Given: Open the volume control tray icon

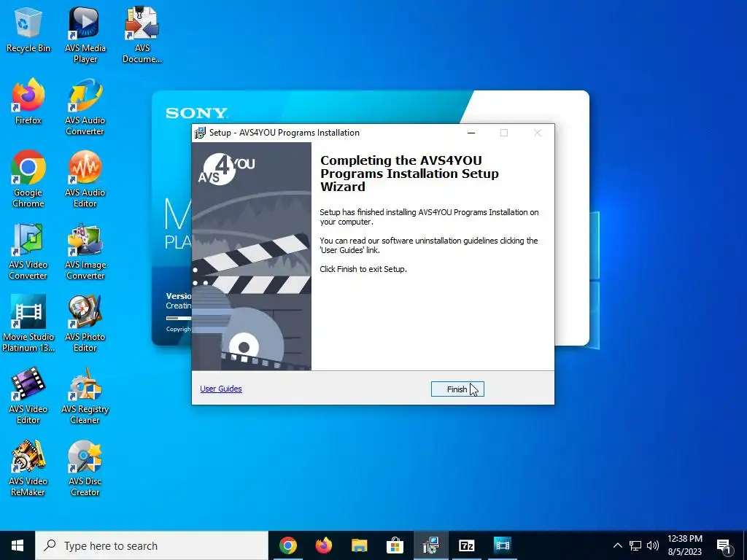Looking at the screenshot, I should click(653, 545).
